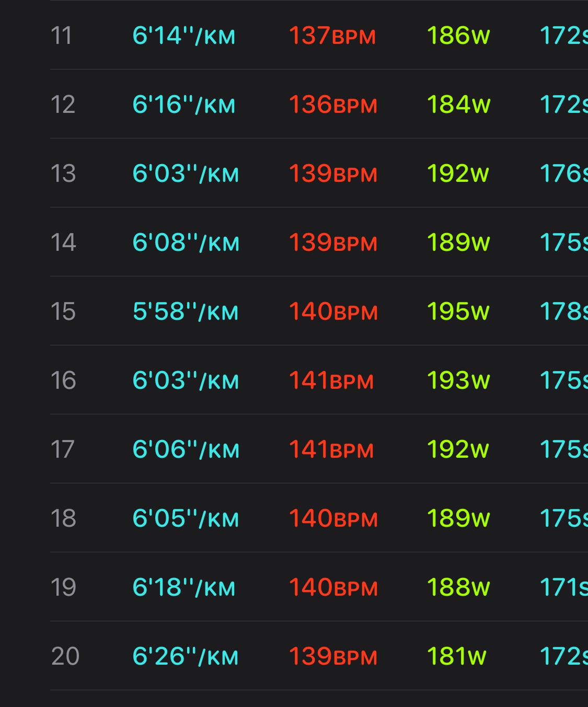Select the 5'58"/км fastest pace

[186, 311]
